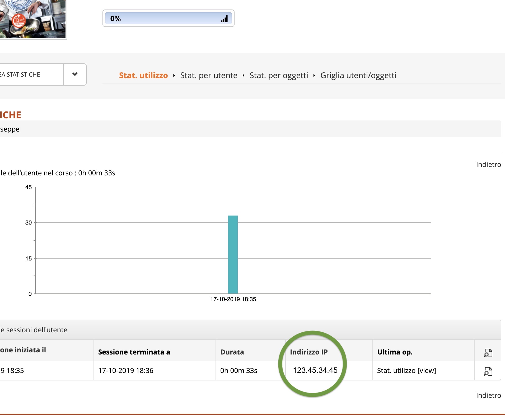Click the signal bars icon in progress bar
Screen dimensions: 505x420
[224, 19]
